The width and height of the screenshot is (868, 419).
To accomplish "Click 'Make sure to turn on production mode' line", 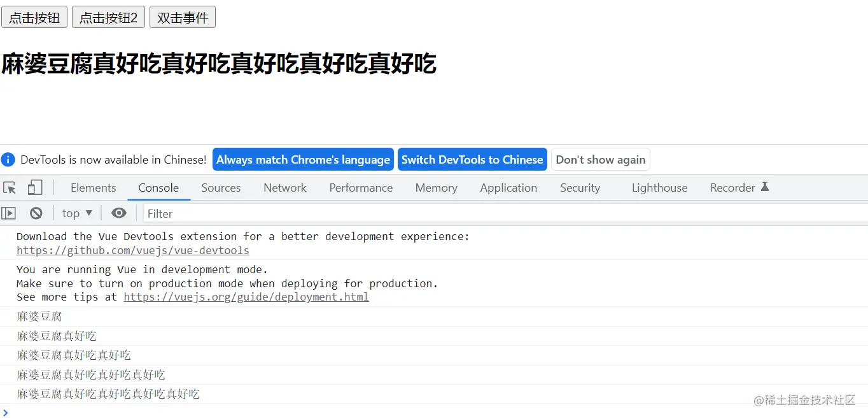I will [x=227, y=283].
